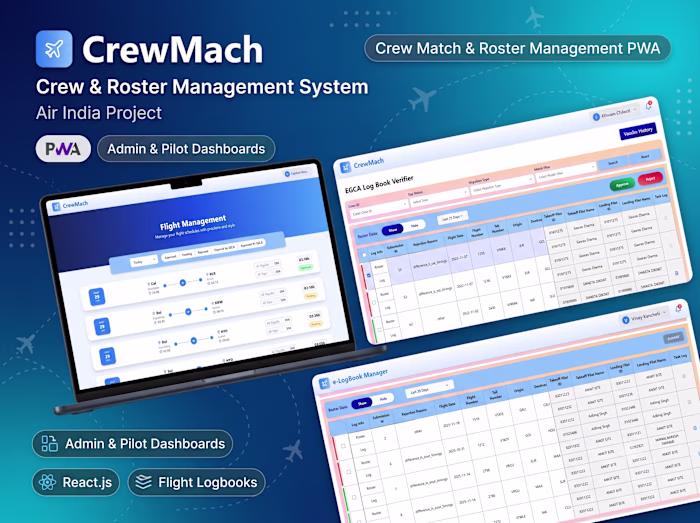Select Show for Roster Data in EGCA Verifier
Image resolution: width=700 pixels, height=523 pixels.
[x=392, y=230]
